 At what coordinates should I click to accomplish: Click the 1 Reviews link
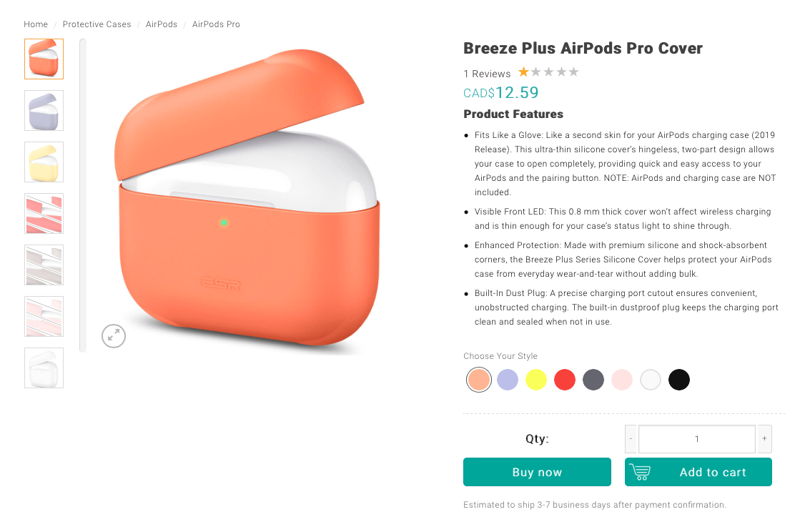pyautogui.click(x=487, y=74)
